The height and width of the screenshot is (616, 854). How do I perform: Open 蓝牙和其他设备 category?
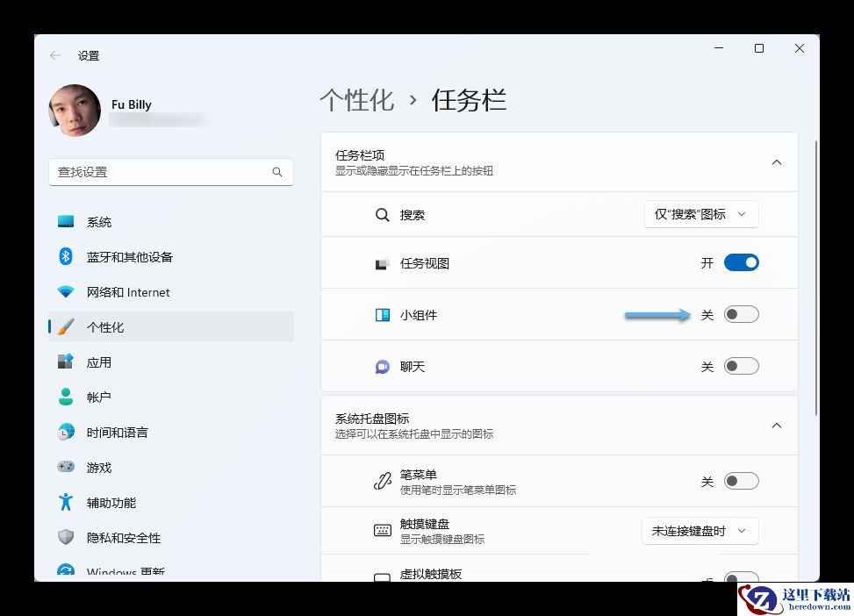tap(171, 256)
